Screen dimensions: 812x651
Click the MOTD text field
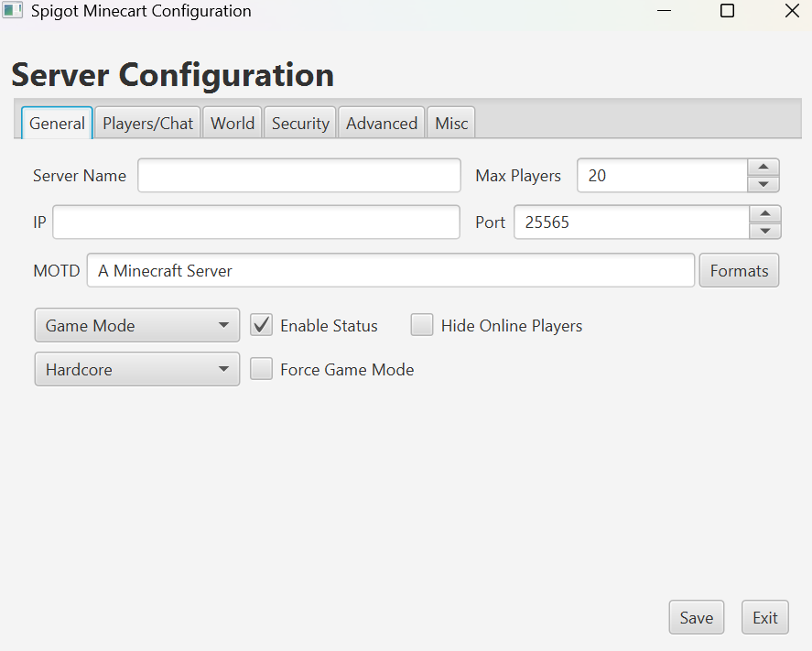pyautogui.click(x=391, y=270)
